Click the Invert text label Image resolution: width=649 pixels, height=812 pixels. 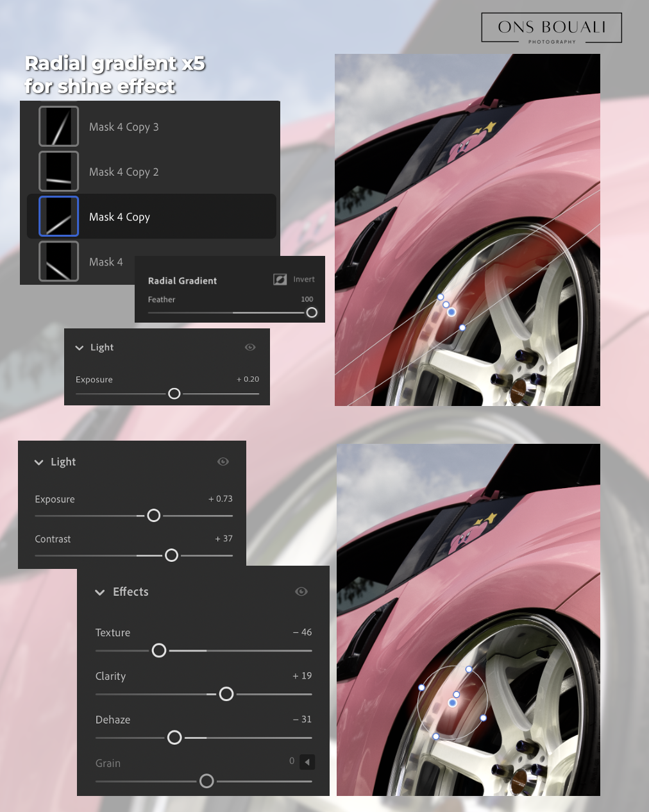304,279
